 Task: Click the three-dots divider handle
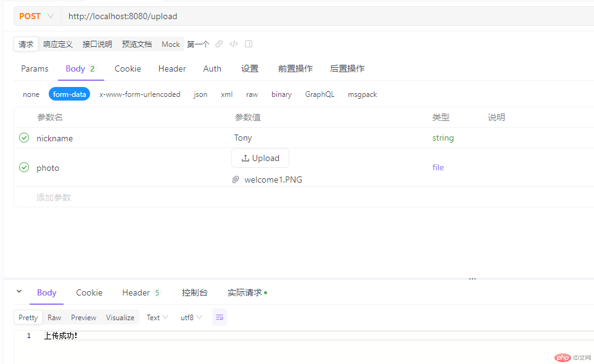472,279
